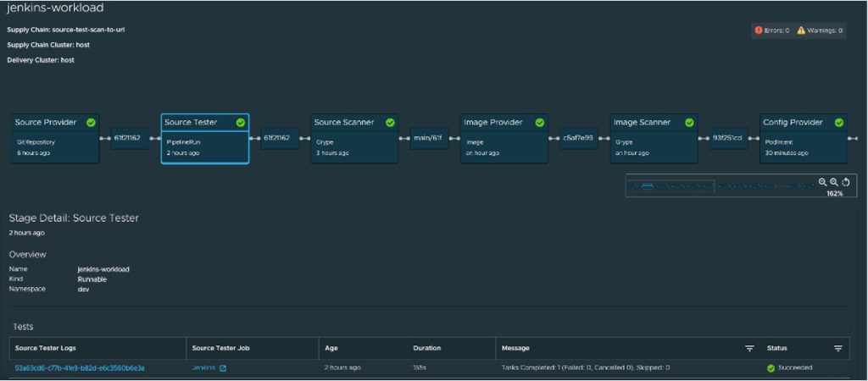The image size is (868, 381).
Task: Open the Message column filter
Action: [x=749, y=348]
